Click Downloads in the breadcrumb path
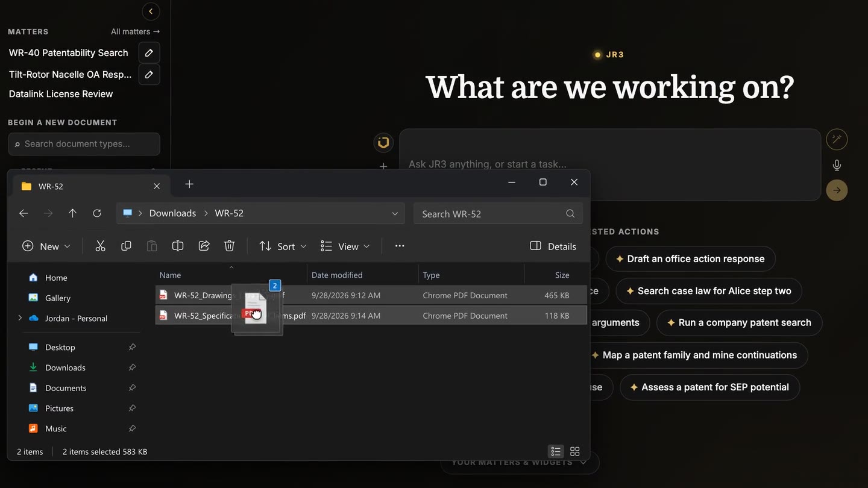Image resolution: width=868 pixels, height=488 pixels. click(172, 213)
